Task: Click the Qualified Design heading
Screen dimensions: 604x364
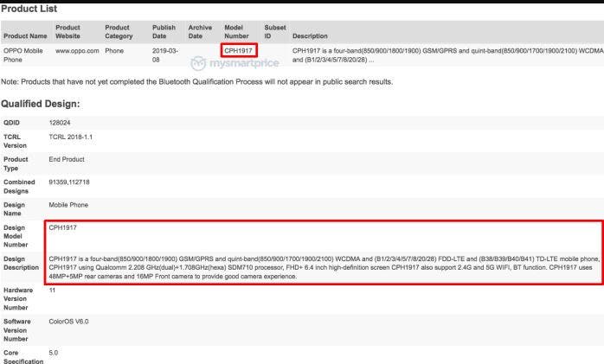Action: click(41, 104)
